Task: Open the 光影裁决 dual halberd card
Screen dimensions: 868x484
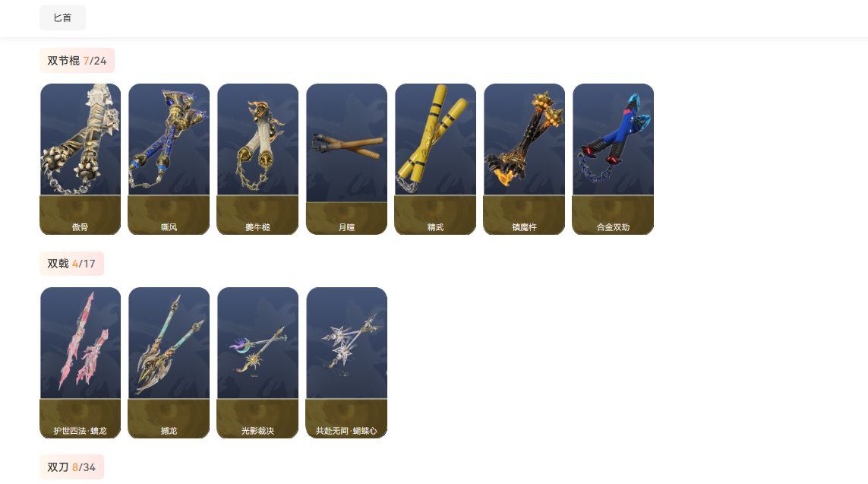Action: 258,362
